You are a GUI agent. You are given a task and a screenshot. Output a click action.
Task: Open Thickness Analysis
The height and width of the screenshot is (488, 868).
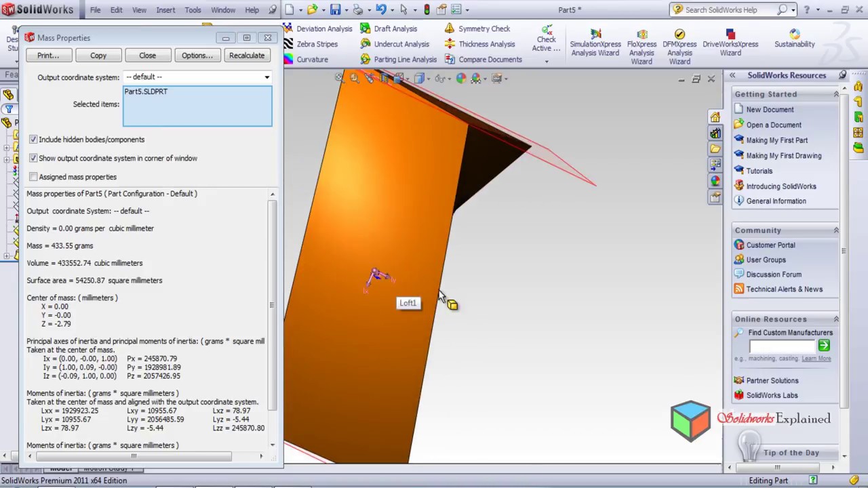coord(480,44)
